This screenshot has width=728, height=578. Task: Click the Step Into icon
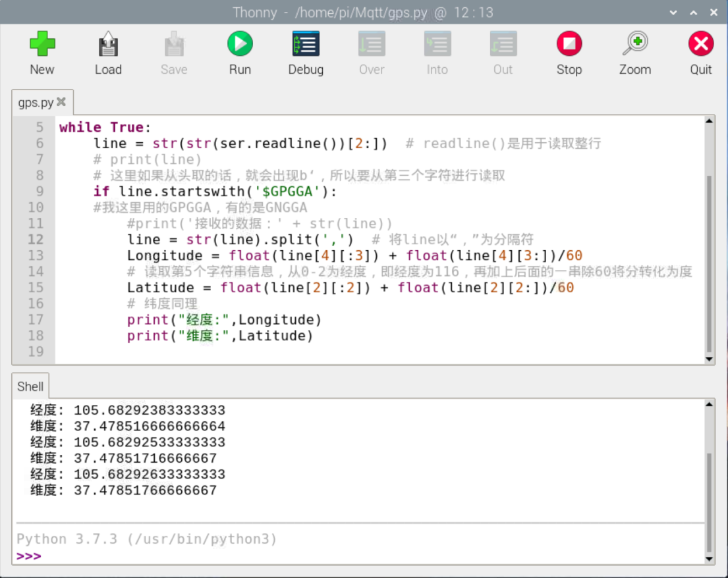click(437, 45)
